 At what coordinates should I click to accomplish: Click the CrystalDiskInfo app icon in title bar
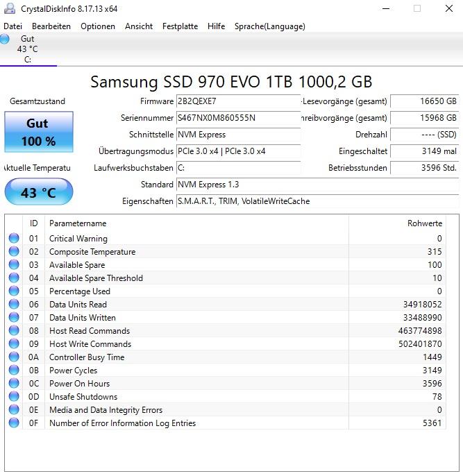10,8
